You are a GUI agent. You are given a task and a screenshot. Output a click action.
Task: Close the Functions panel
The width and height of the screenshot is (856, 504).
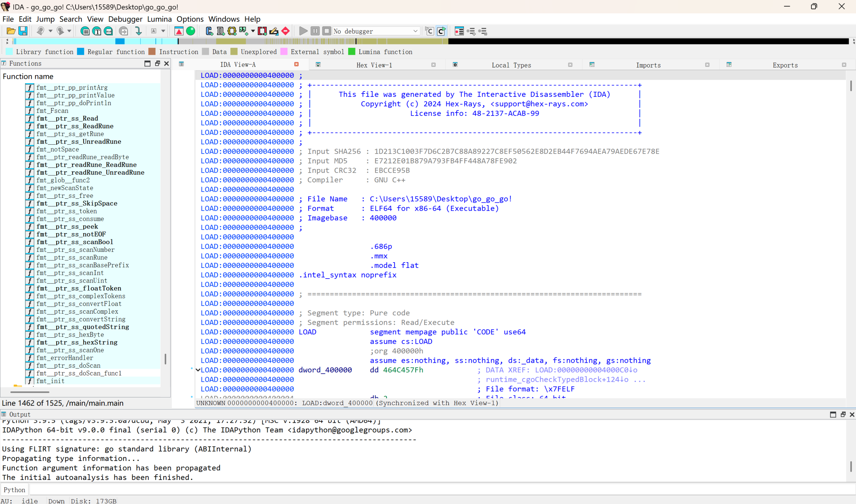[167, 63]
